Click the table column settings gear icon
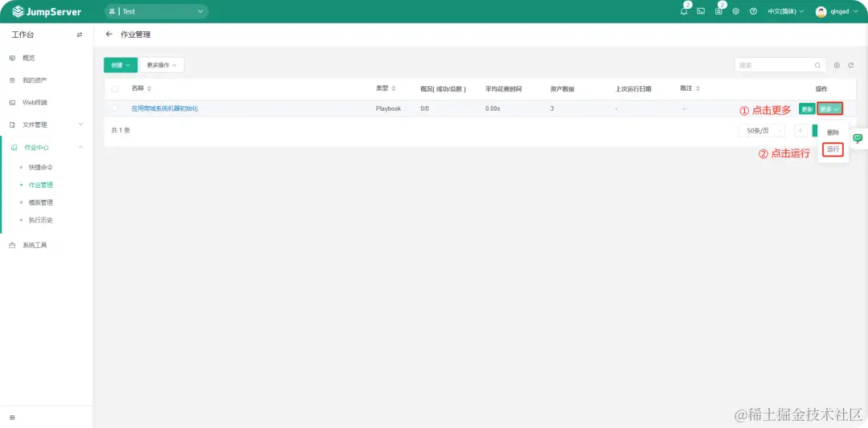 point(837,65)
